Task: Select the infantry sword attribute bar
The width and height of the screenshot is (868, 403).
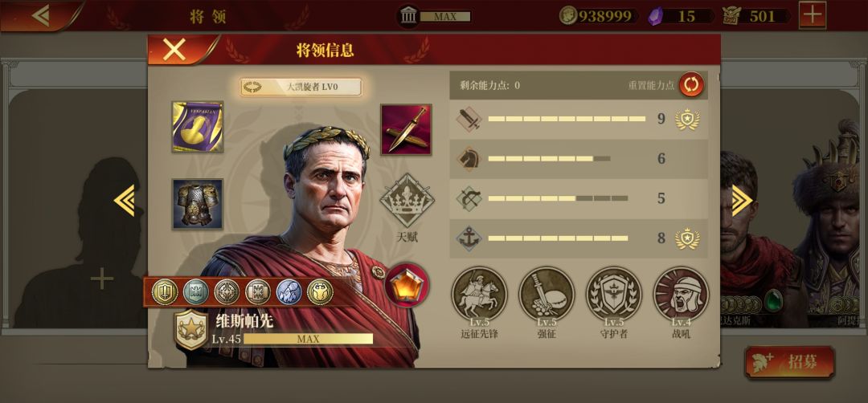Action: pyautogui.click(x=579, y=119)
